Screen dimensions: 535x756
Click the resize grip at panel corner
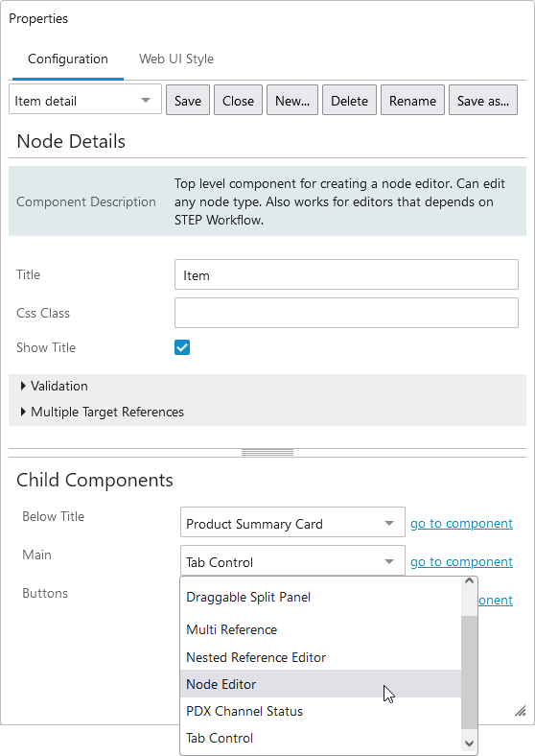tap(520, 711)
